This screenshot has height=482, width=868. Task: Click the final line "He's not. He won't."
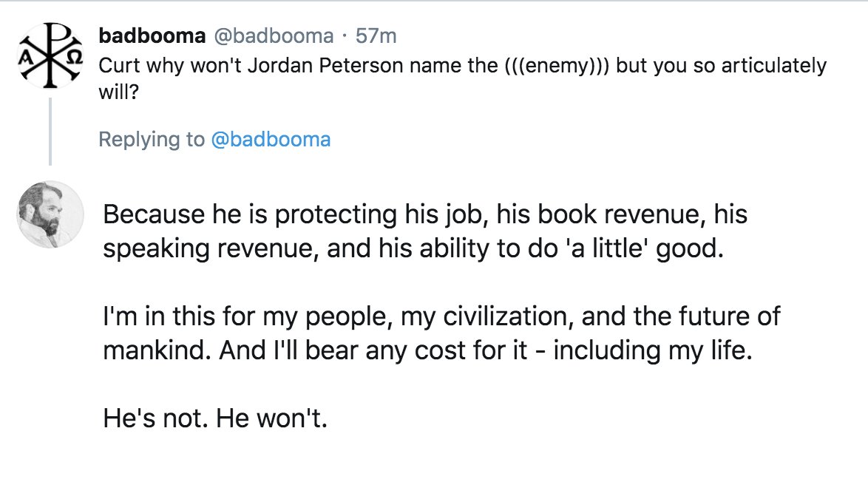pyautogui.click(x=214, y=420)
